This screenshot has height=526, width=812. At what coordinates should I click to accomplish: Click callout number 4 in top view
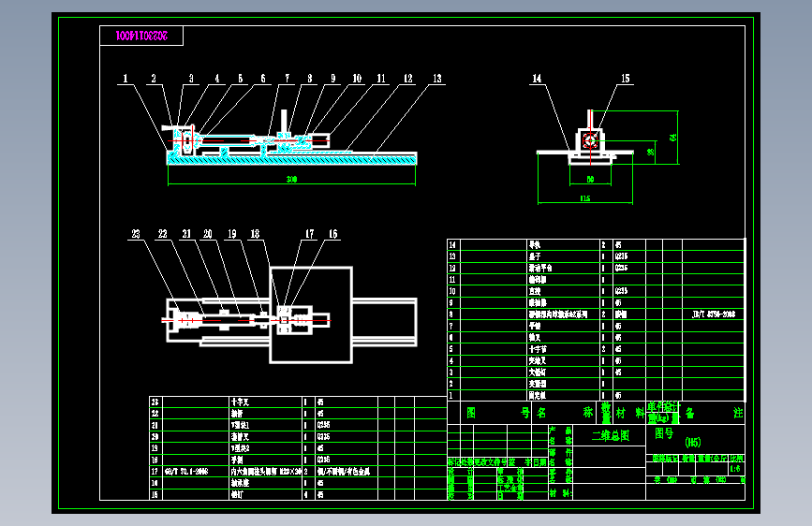tap(217, 79)
